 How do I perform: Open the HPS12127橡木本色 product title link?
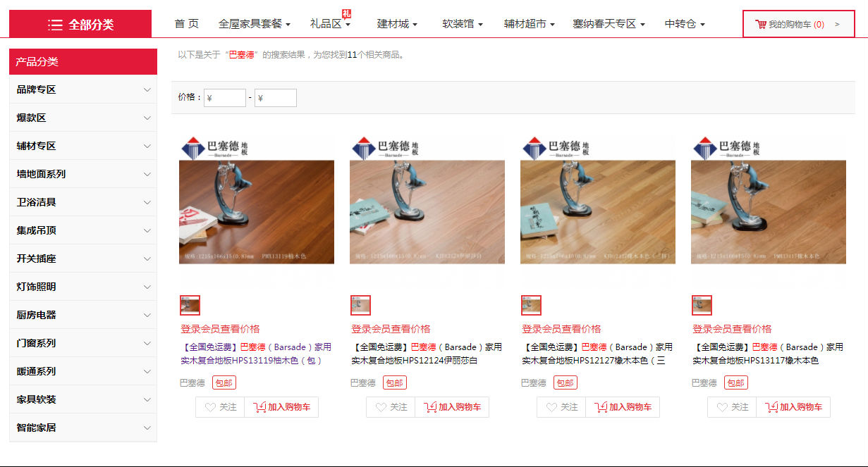click(x=597, y=354)
